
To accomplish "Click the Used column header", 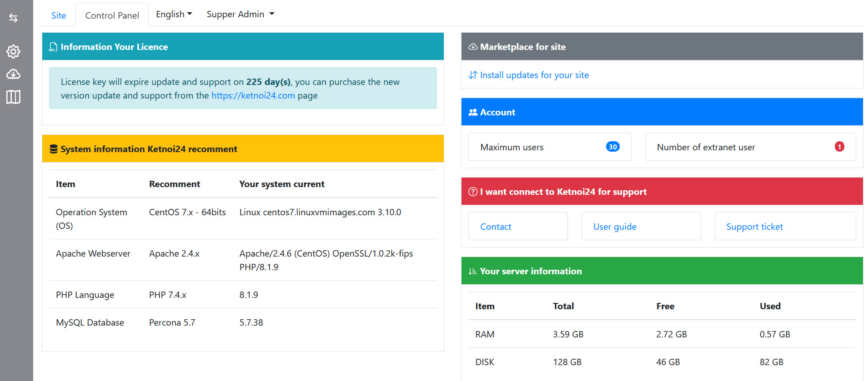I will 770,306.
